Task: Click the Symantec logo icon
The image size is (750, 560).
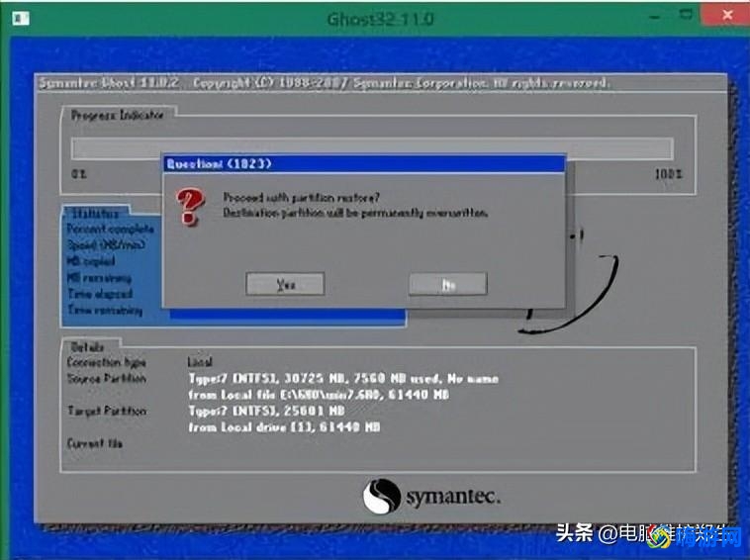Action: (x=381, y=497)
